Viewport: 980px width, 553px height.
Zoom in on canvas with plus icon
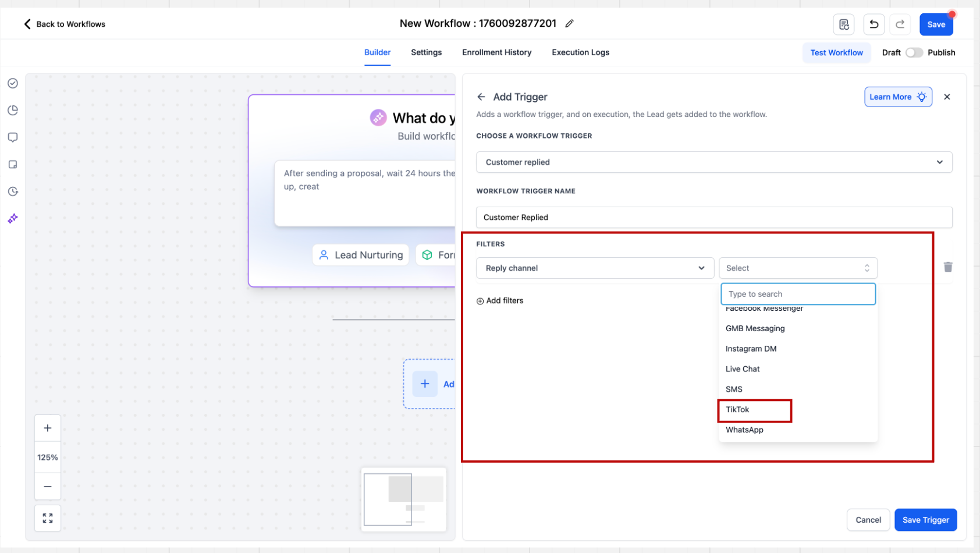point(48,428)
